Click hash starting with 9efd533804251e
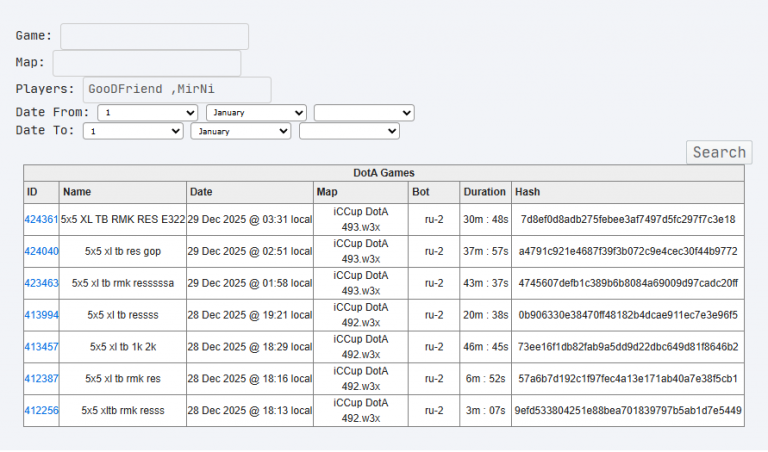The height and width of the screenshot is (452, 768). [x=628, y=410]
